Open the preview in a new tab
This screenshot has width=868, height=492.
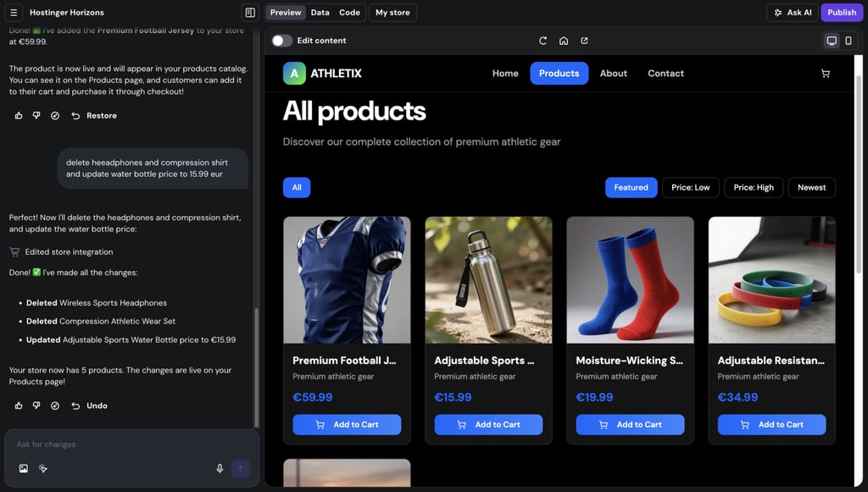click(x=584, y=41)
